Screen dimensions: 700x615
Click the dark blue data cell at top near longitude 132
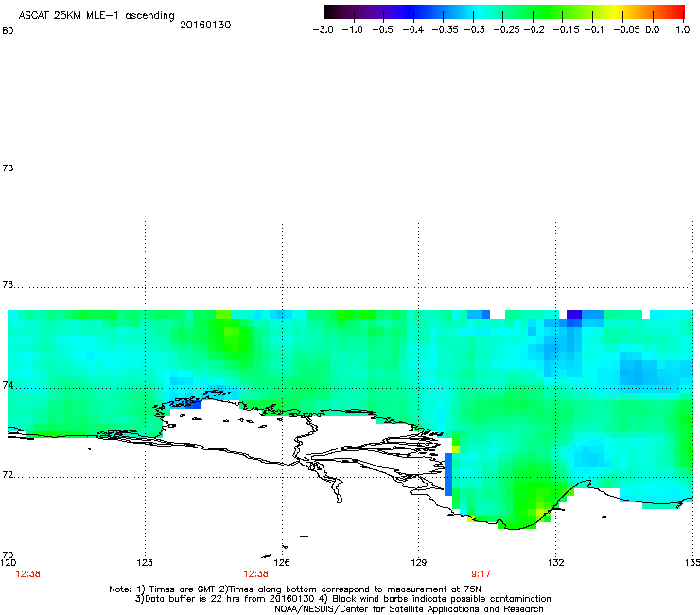click(x=574, y=315)
